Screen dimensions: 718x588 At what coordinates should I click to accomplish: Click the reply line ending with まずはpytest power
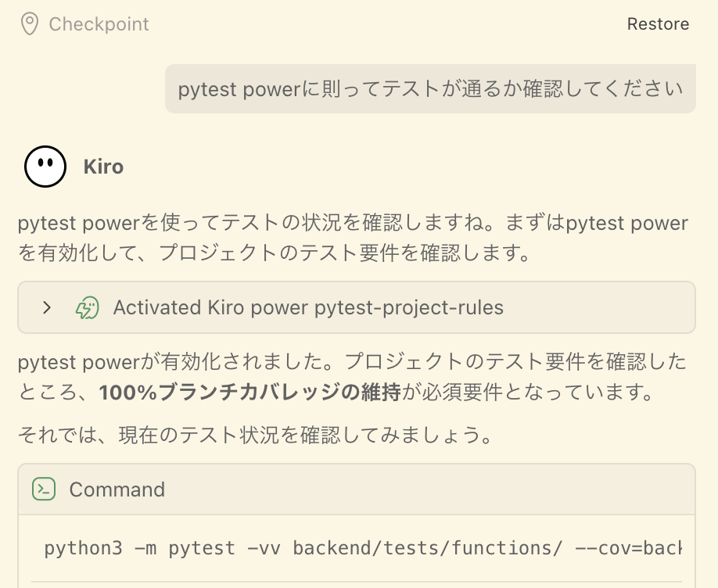click(x=352, y=224)
